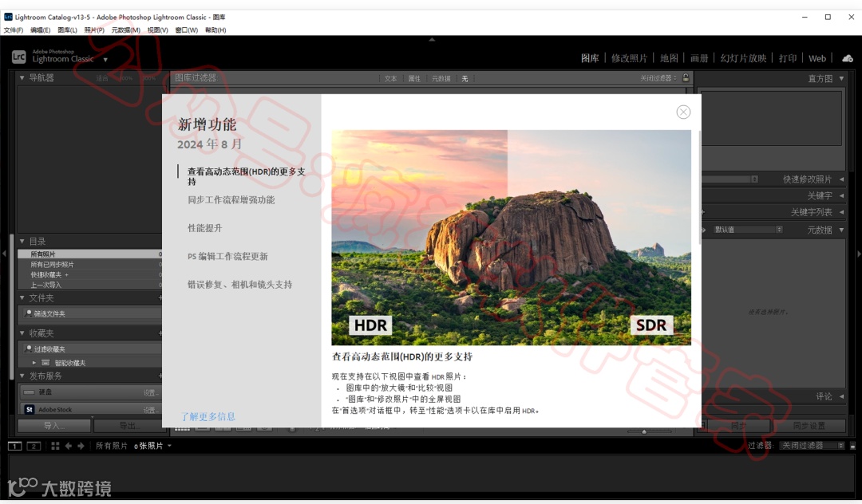The image size is (862, 504).
Task: Open the 默认值 metadata preset dropdown
Action: click(748, 230)
